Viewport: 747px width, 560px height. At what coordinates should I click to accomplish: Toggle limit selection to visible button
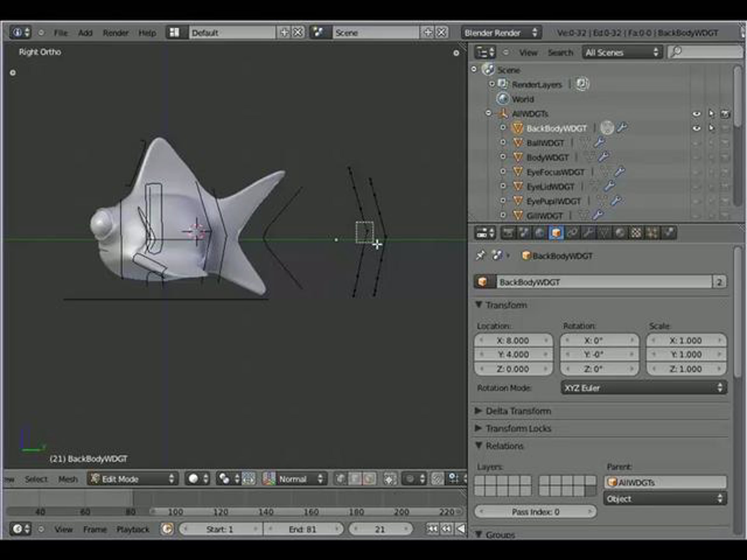tap(389, 479)
